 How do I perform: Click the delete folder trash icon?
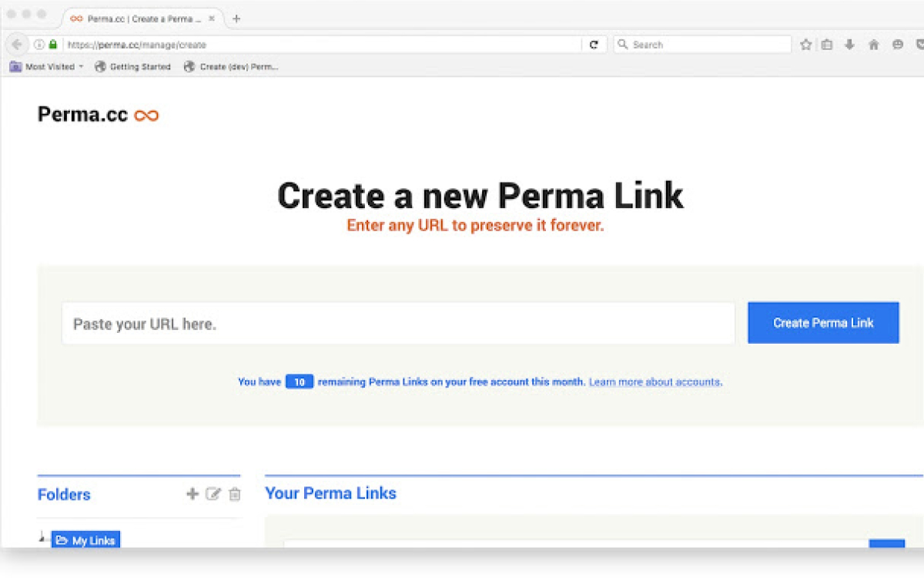(235, 494)
